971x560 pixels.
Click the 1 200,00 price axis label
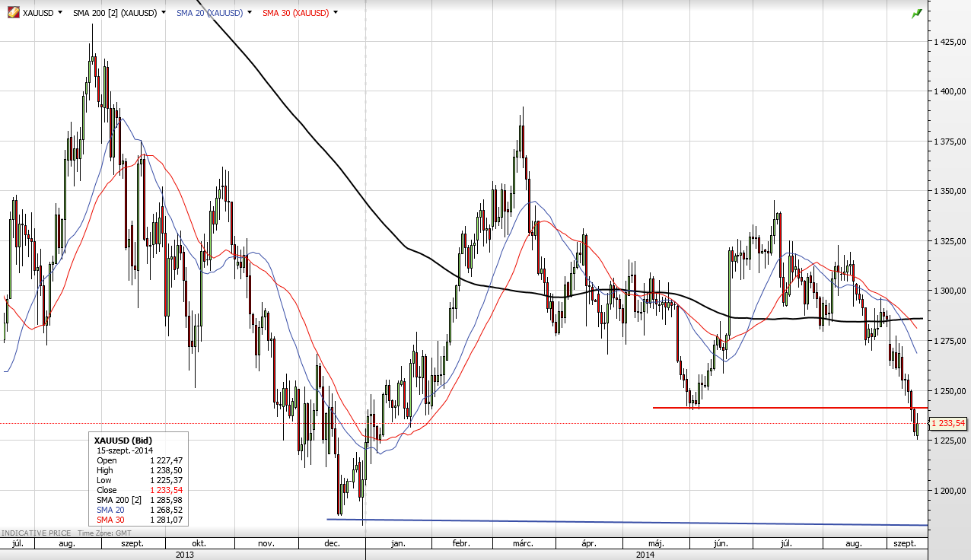[950, 491]
